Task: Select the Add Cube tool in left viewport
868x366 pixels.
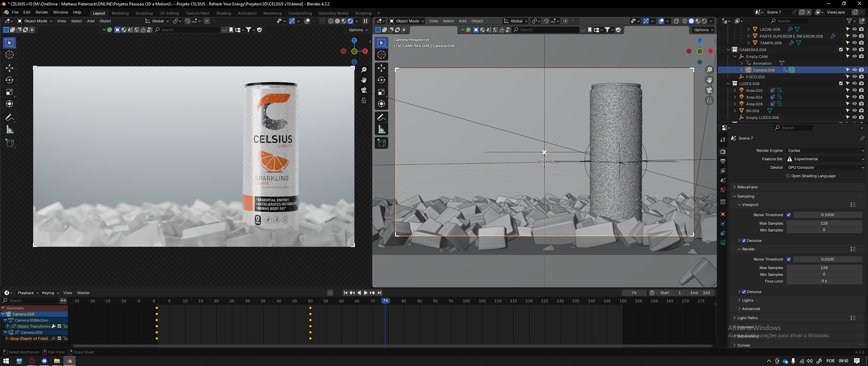Action: (9, 143)
